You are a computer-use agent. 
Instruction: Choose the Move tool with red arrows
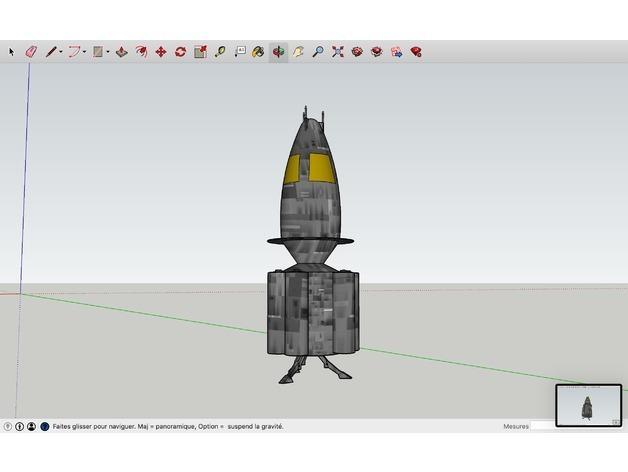[x=160, y=52]
